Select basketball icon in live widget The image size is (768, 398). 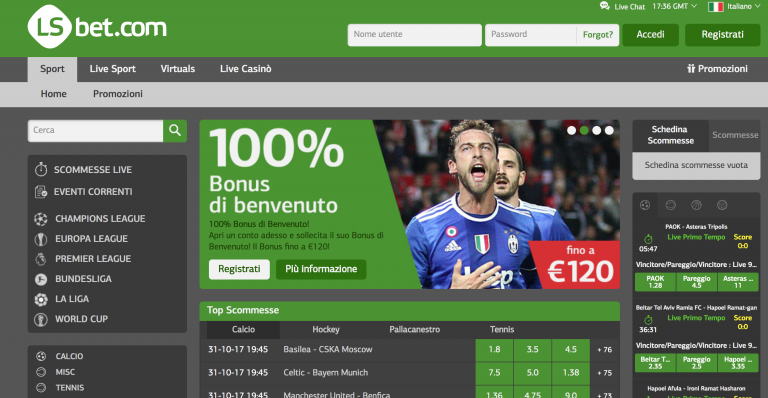(696, 205)
